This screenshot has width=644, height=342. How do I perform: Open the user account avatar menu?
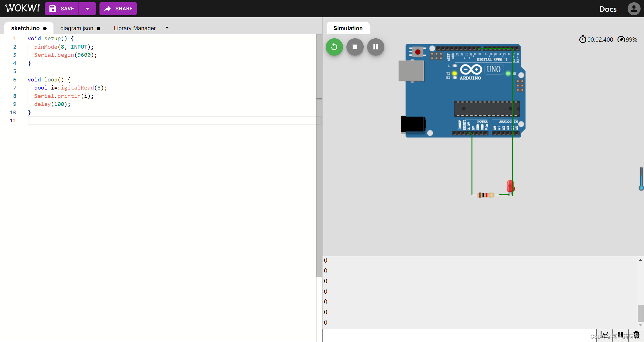[634, 9]
